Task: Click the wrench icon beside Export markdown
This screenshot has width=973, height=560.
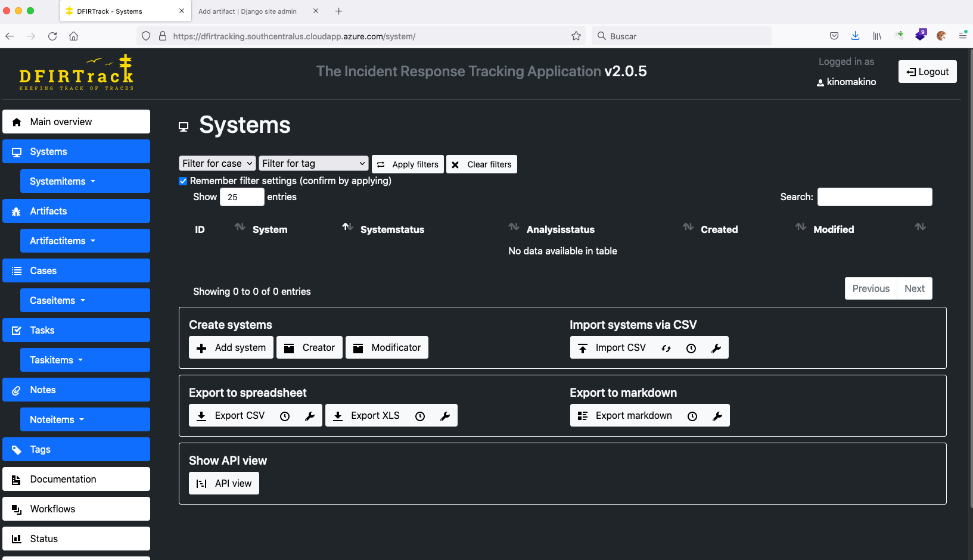Action: click(x=717, y=416)
